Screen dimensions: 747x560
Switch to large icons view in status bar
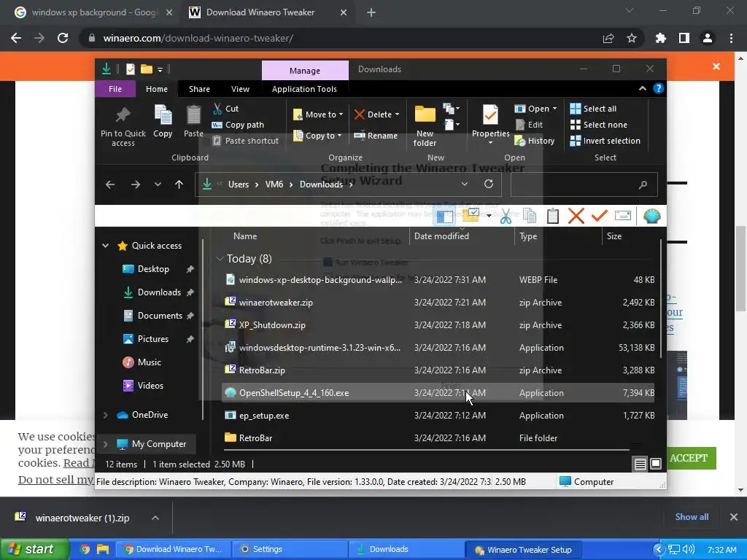[x=656, y=464]
